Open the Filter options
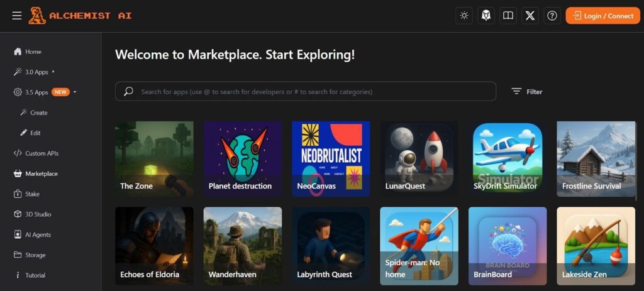Screen dimensions: 644x291 coord(526,92)
